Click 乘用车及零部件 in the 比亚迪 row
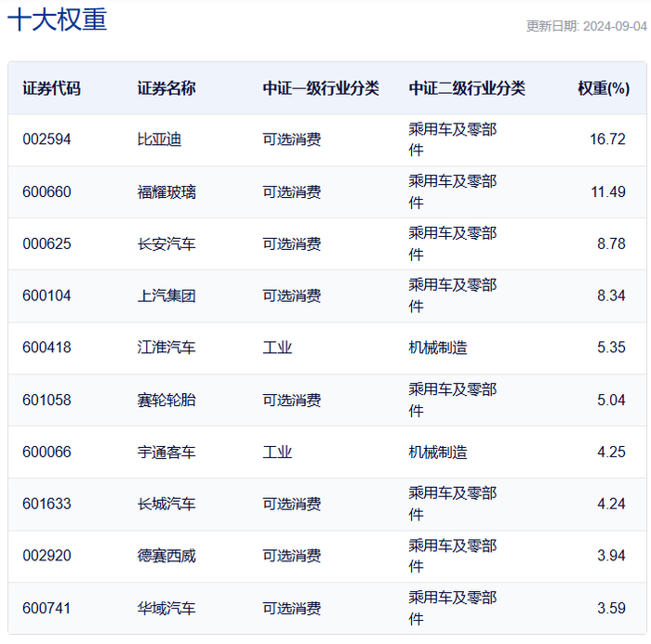This screenshot has width=651, height=644. (x=453, y=139)
